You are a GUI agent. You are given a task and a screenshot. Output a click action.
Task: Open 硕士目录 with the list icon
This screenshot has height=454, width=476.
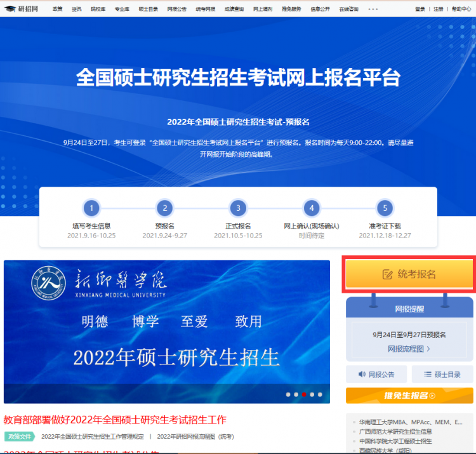click(x=442, y=375)
